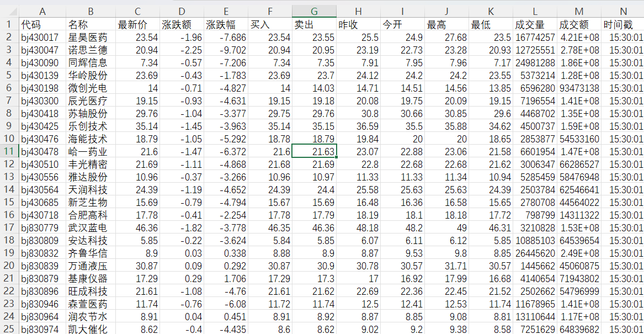Select turnover cell 64839682

click(x=579, y=328)
